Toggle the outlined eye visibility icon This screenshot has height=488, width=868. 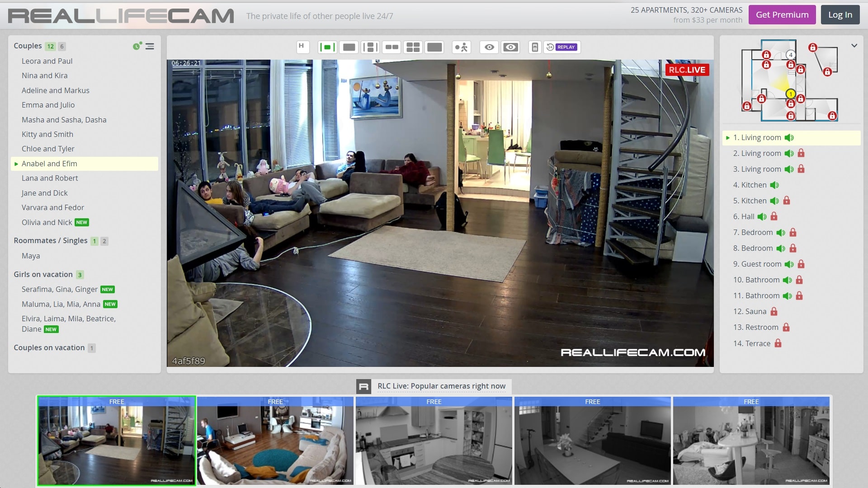pos(489,47)
